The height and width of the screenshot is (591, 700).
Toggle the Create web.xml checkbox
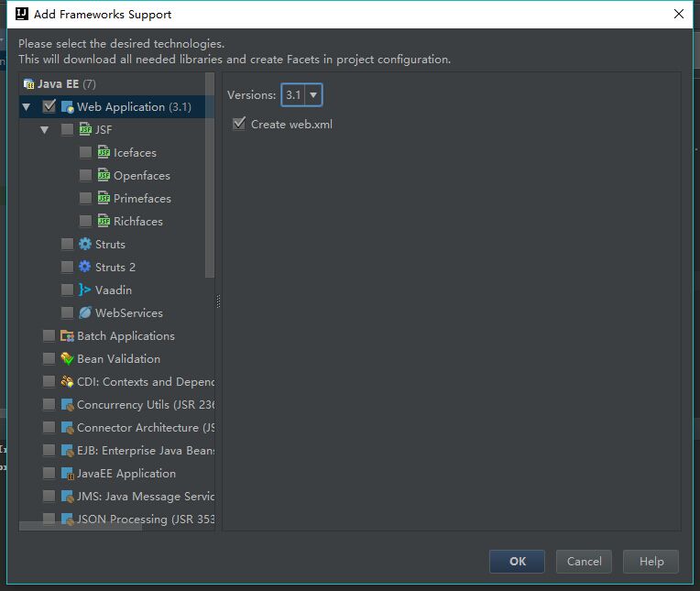point(239,124)
